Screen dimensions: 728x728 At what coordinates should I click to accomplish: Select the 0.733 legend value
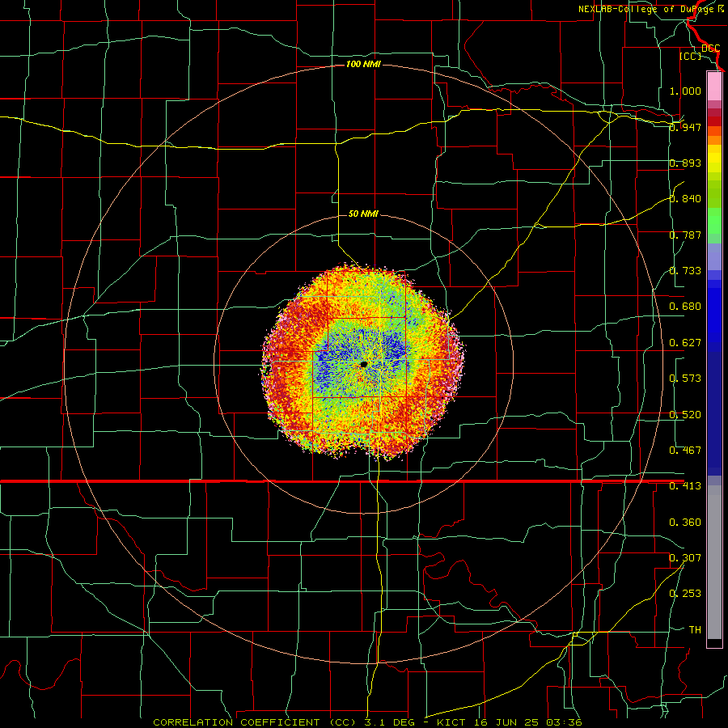pyautogui.click(x=685, y=271)
